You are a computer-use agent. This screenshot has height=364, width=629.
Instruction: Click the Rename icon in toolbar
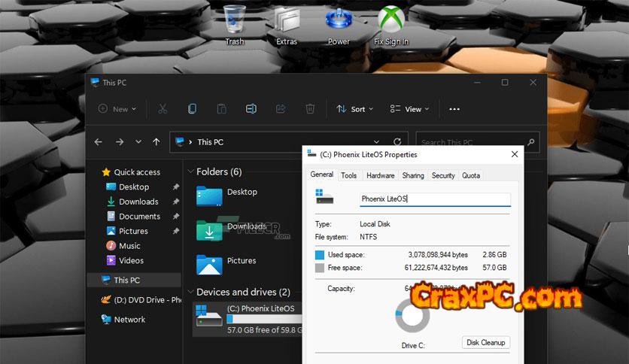click(x=251, y=109)
